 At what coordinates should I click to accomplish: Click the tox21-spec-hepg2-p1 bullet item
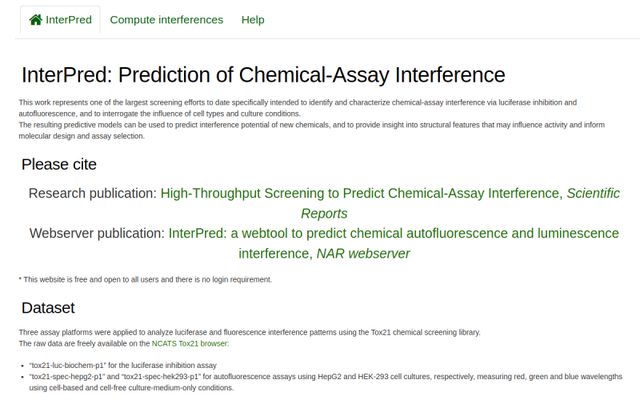click(x=326, y=382)
